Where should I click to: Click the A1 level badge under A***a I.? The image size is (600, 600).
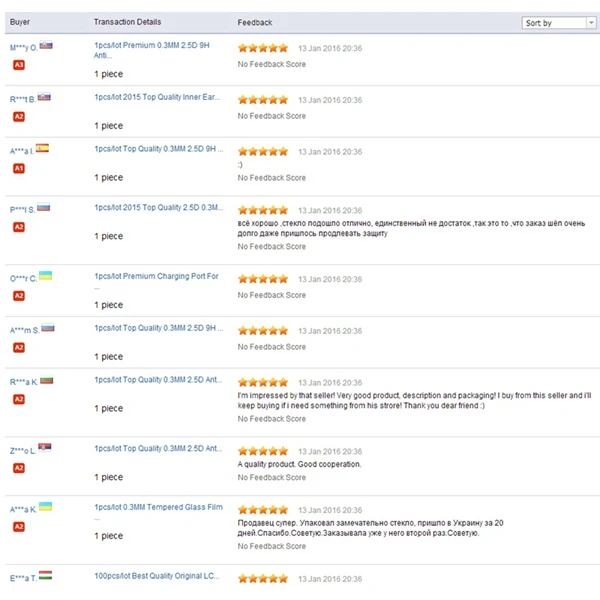(x=18, y=168)
